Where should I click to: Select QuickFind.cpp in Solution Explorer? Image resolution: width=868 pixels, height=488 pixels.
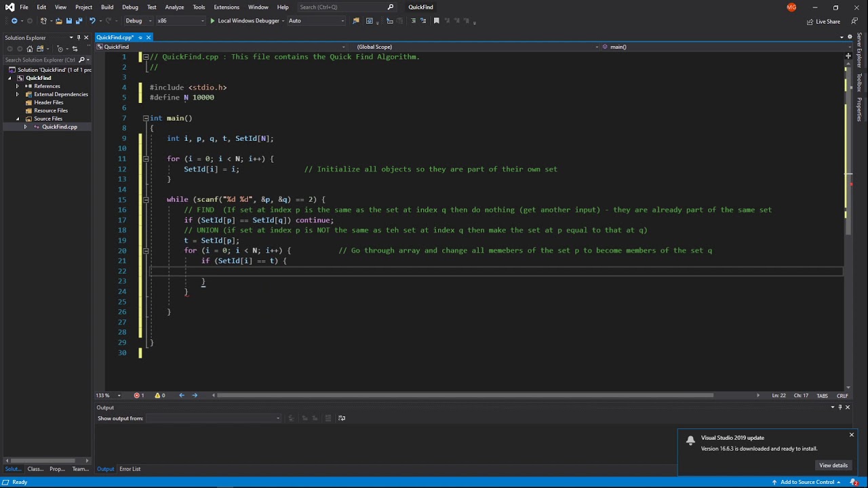60,127
